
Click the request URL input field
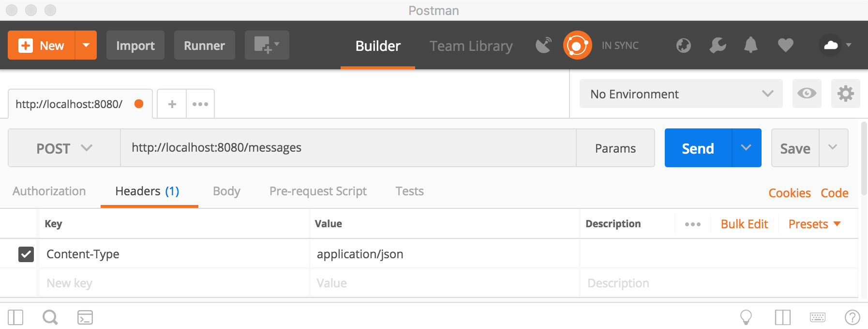coord(348,148)
